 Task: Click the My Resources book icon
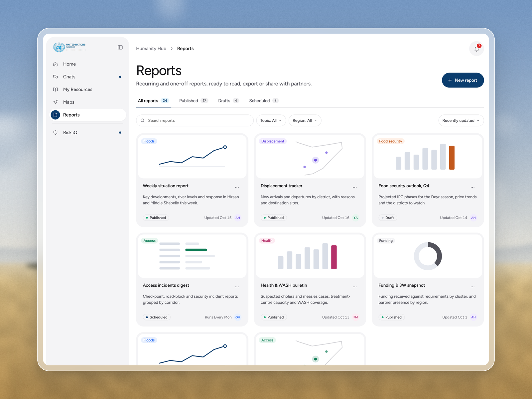(56, 89)
